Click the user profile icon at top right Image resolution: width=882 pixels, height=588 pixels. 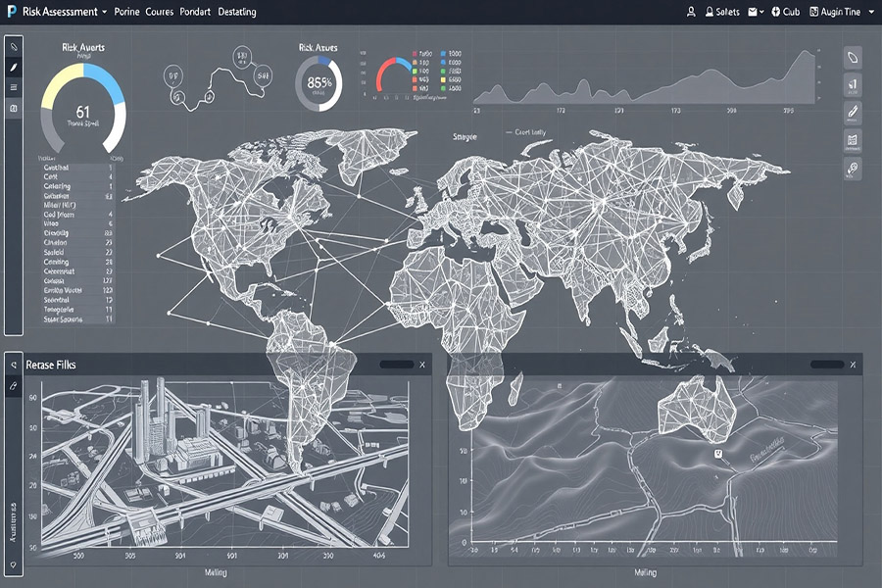point(692,11)
